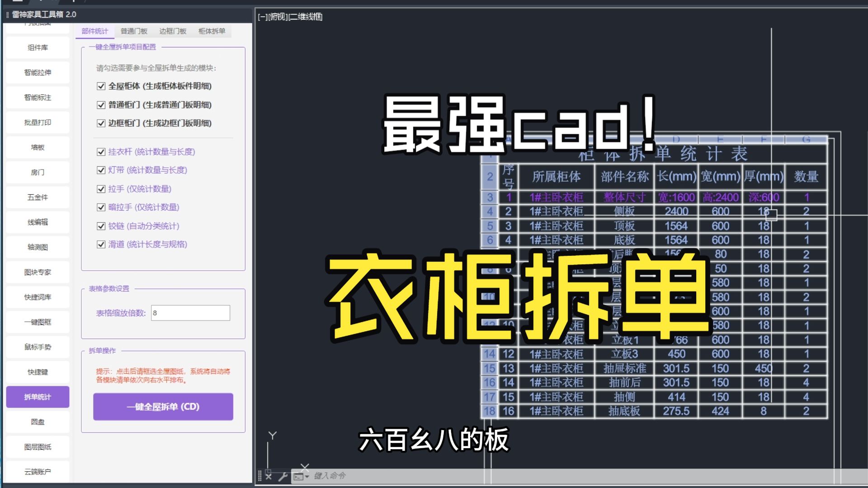868x488 pixels.
Task: Toggle 滑道 length and spec checkbox
Action: click(x=101, y=244)
